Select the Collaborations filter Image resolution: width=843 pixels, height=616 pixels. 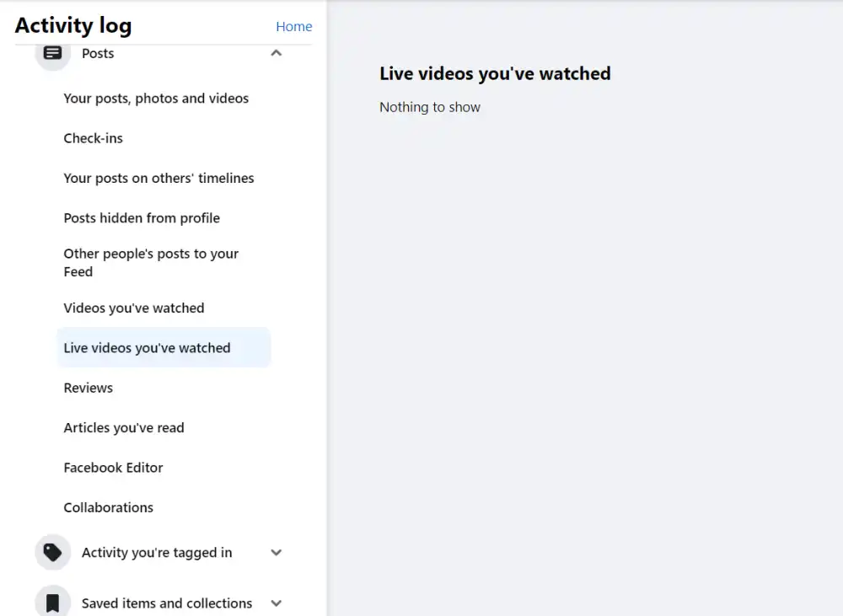[x=108, y=507]
